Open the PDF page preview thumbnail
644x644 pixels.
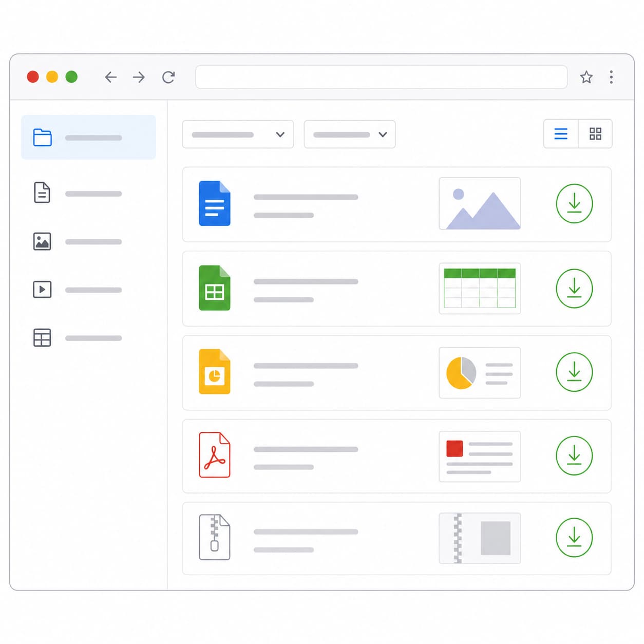[x=480, y=456]
